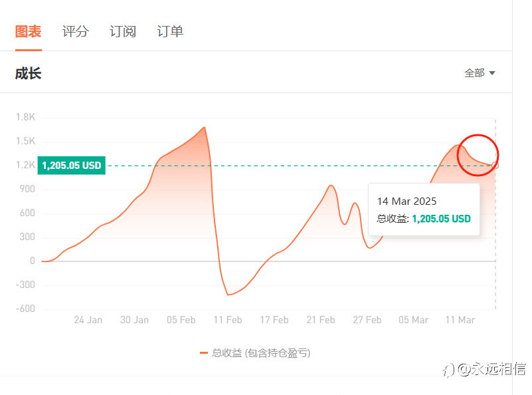Switch to the 图表 tab
The height and width of the screenshot is (395, 532).
coord(29,31)
